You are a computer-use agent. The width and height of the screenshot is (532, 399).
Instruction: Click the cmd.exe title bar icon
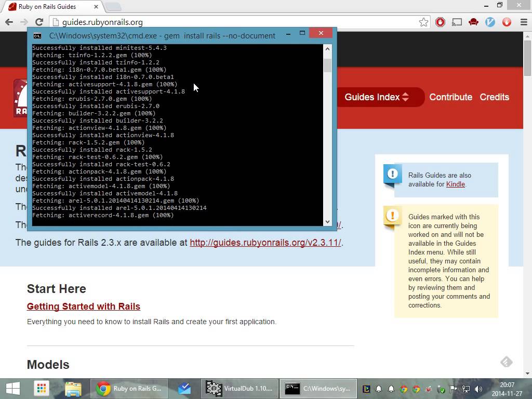[37, 36]
